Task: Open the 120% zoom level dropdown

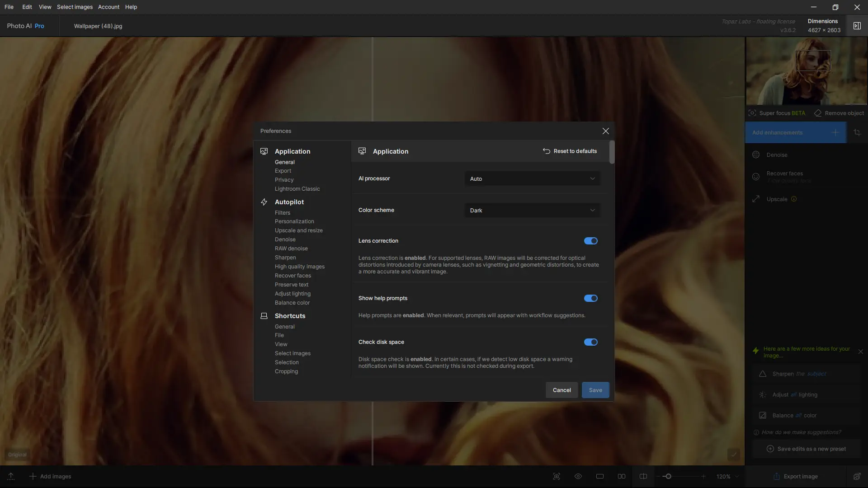Action: tap(727, 476)
